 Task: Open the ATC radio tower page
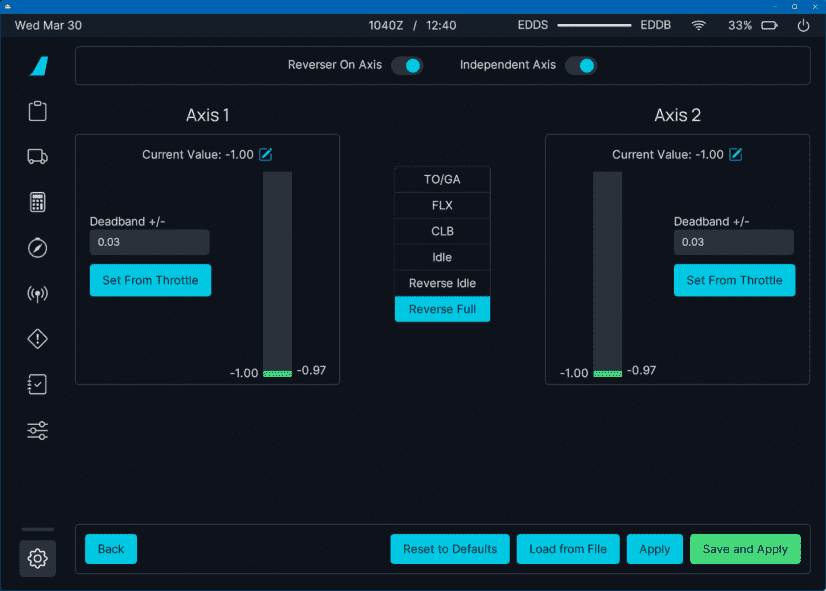pos(38,294)
